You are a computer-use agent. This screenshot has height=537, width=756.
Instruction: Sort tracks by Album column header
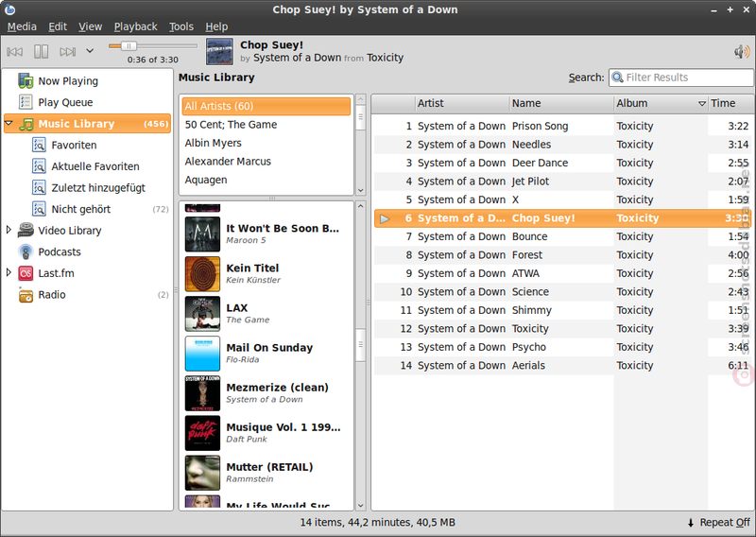pyautogui.click(x=661, y=103)
